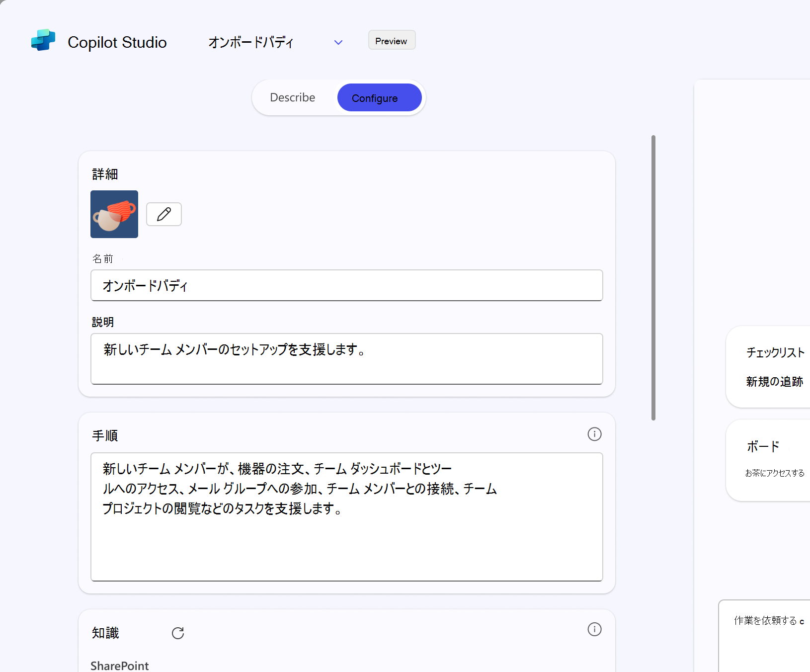Click into the 名前 name input field
810x672 pixels.
coord(347,285)
